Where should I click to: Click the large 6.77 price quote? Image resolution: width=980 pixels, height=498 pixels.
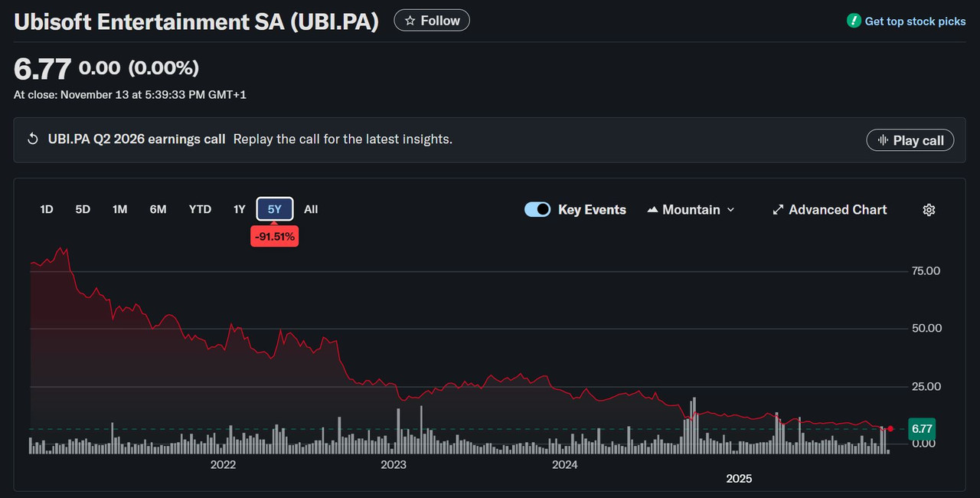(43, 69)
